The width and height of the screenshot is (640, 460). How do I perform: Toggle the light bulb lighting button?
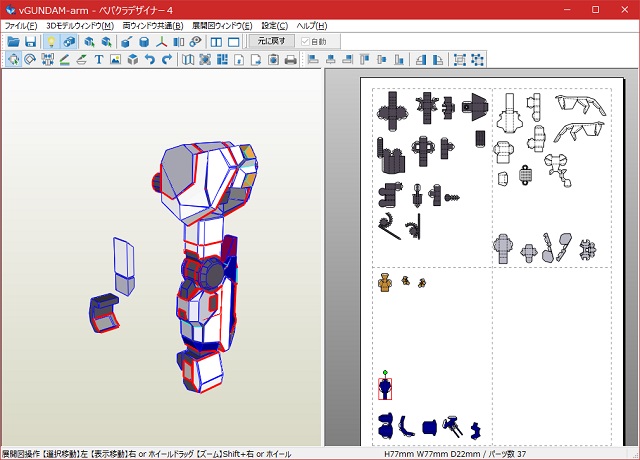coord(51,42)
